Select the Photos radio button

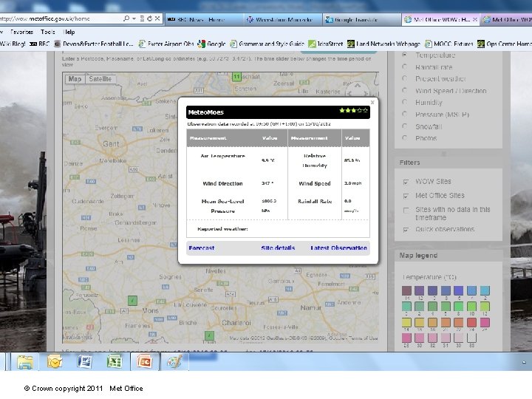point(404,137)
